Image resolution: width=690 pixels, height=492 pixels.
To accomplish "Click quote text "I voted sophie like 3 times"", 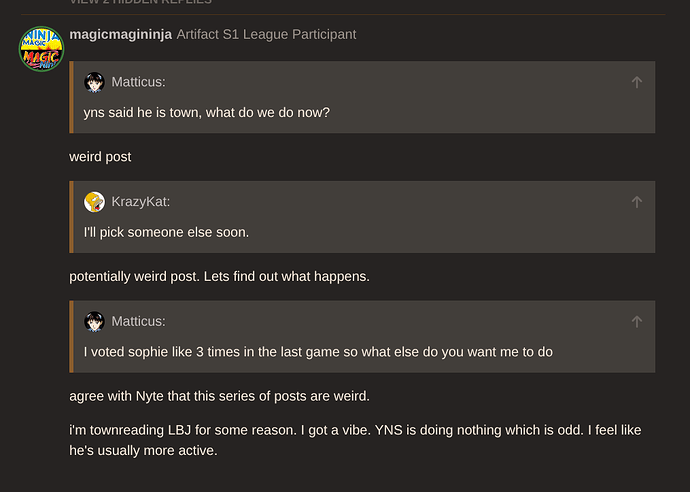I will 318,352.
